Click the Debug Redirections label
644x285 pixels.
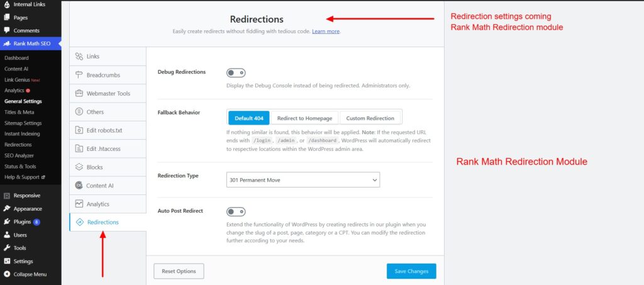tap(182, 72)
